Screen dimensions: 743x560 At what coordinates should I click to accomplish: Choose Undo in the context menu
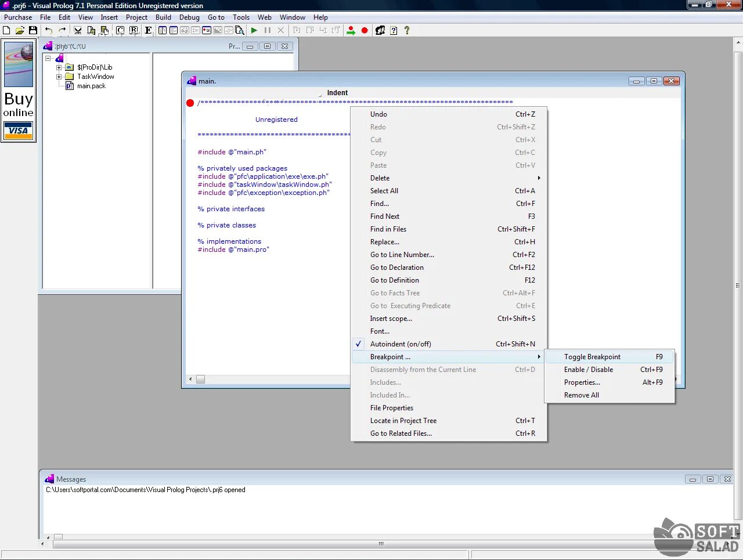pyautogui.click(x=449, y=114)
